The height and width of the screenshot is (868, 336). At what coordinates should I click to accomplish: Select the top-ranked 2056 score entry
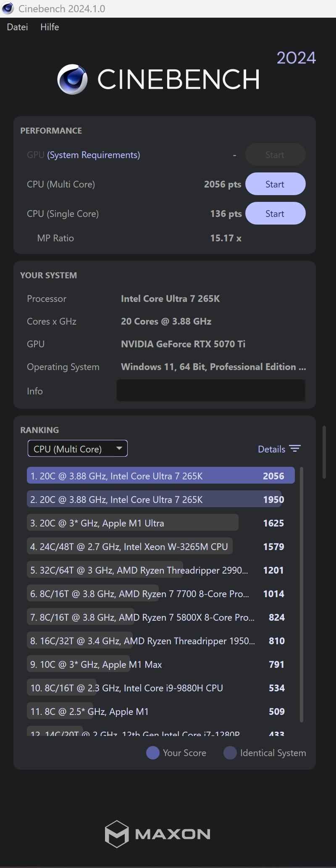160,476
